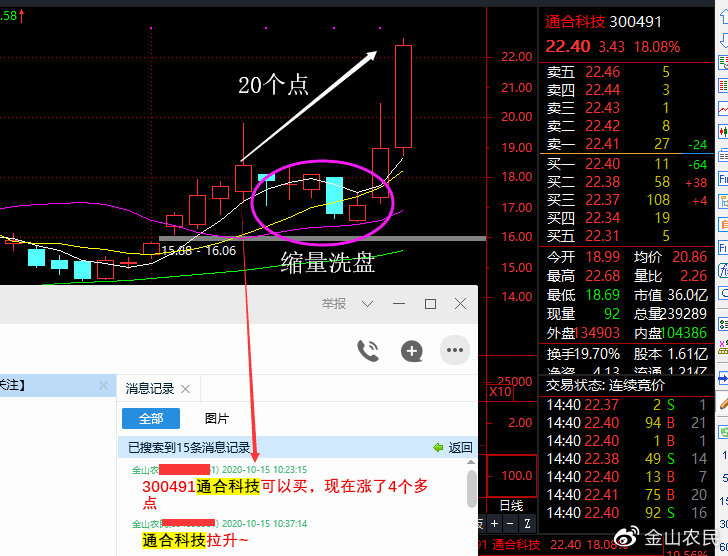728x556 pixels.
Task: Zoom out chart with the − button
Action: (510, 524)
